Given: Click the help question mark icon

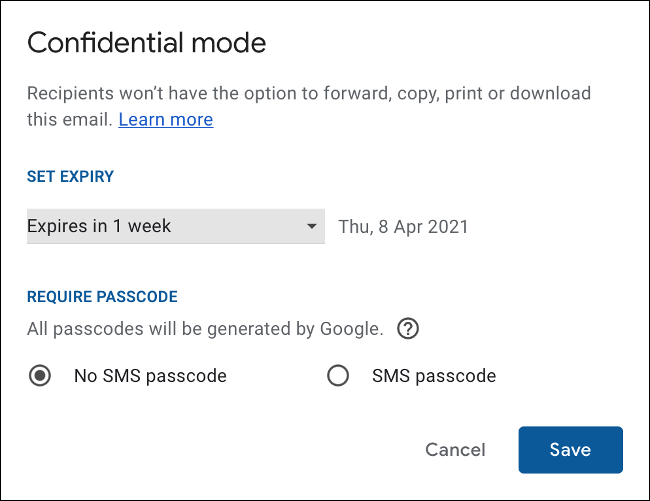Looking at the screenshot, I should point(407,328).
